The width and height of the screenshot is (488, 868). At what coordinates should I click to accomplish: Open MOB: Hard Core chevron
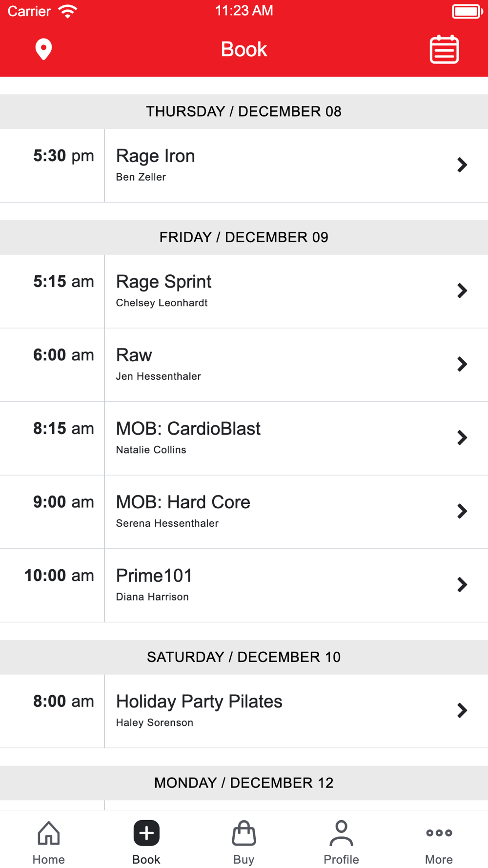click(x=462, y=511)
